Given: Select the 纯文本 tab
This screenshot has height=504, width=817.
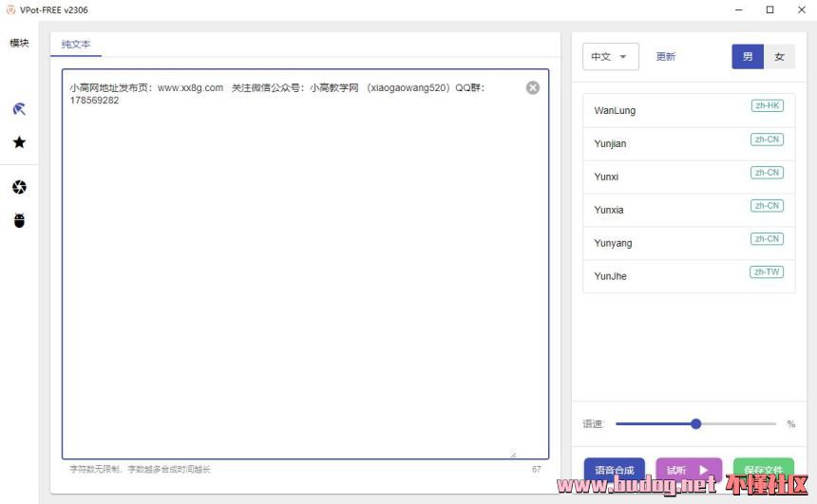Looking at the screenshot, I should (x=76, y=45).
